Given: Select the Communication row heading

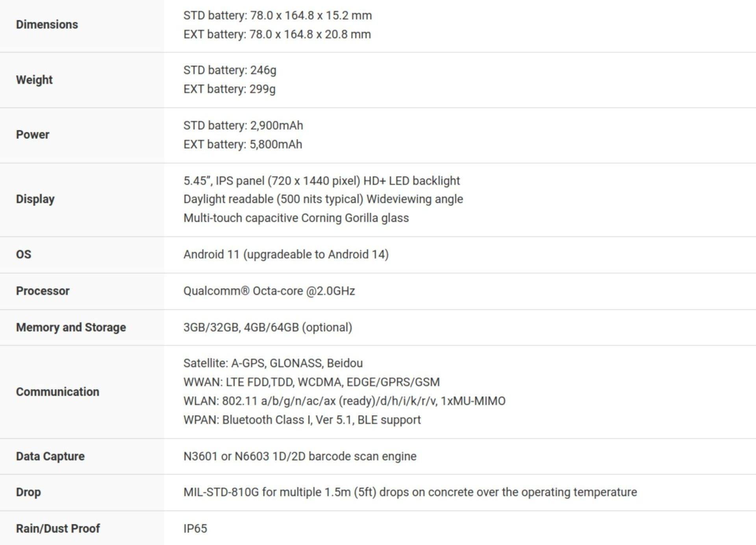Looking at the screenshot, I should click(x=57, y=392).
